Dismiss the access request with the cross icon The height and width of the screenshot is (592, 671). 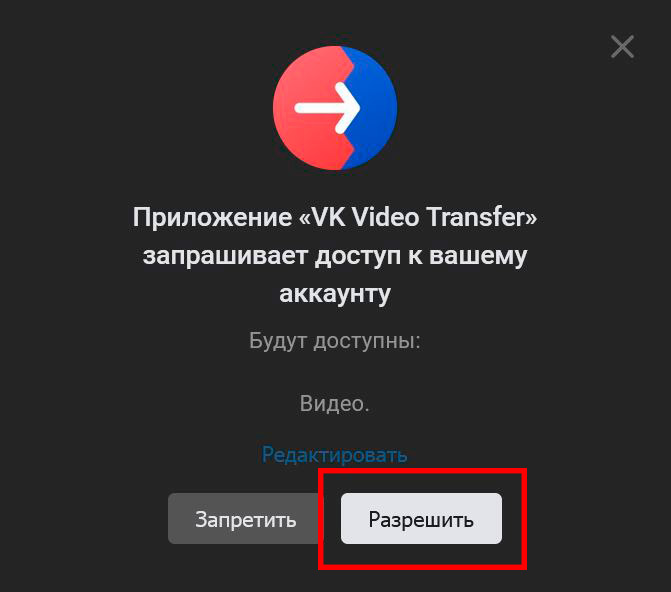click(622, 46)
